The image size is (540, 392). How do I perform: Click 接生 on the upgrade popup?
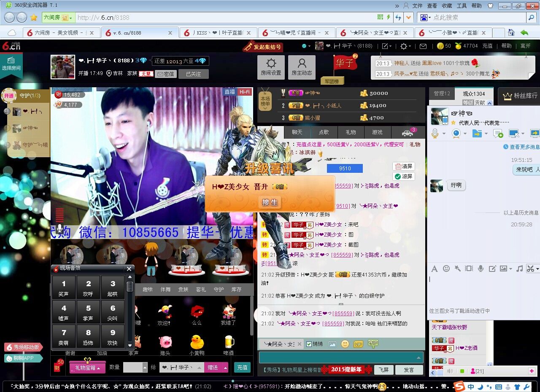[270, 203]
